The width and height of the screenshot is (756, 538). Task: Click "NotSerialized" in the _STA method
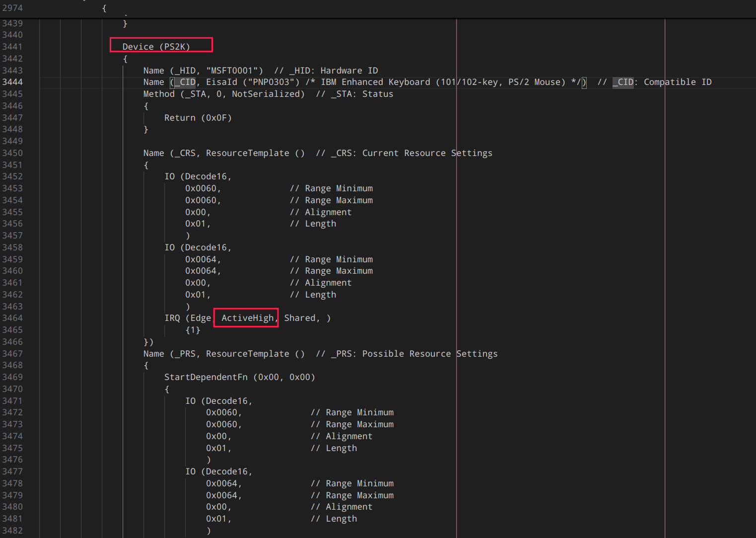click(266, 94)
